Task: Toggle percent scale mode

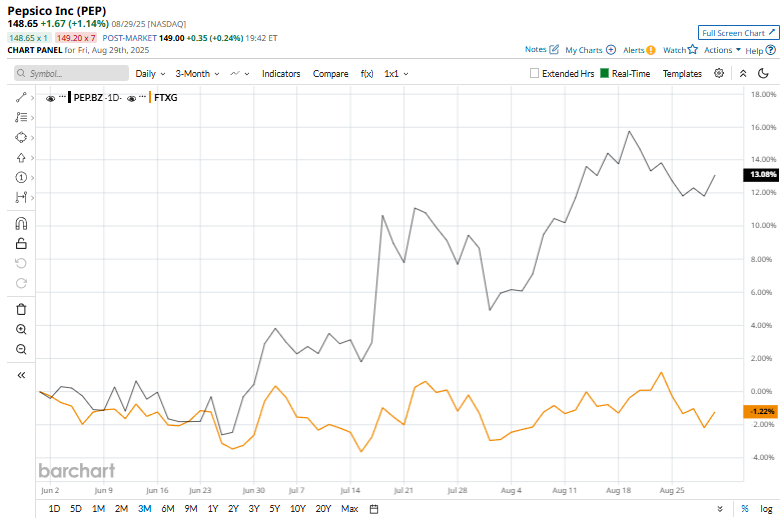Action: (745, 509)
